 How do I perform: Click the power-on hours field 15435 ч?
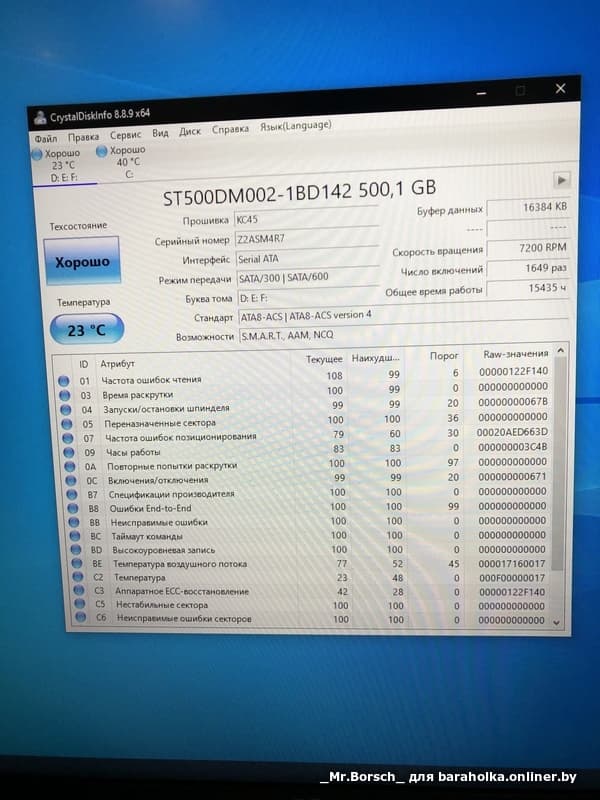[528, 288]
